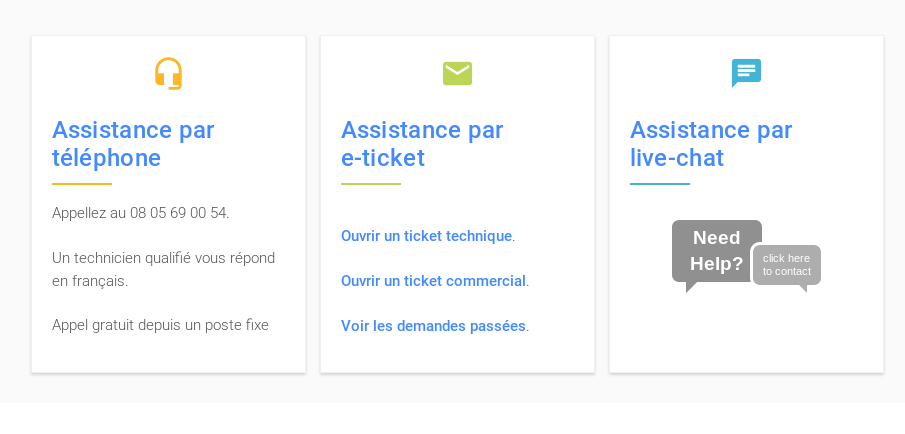Click the orange headset icon

click(168, 73)
